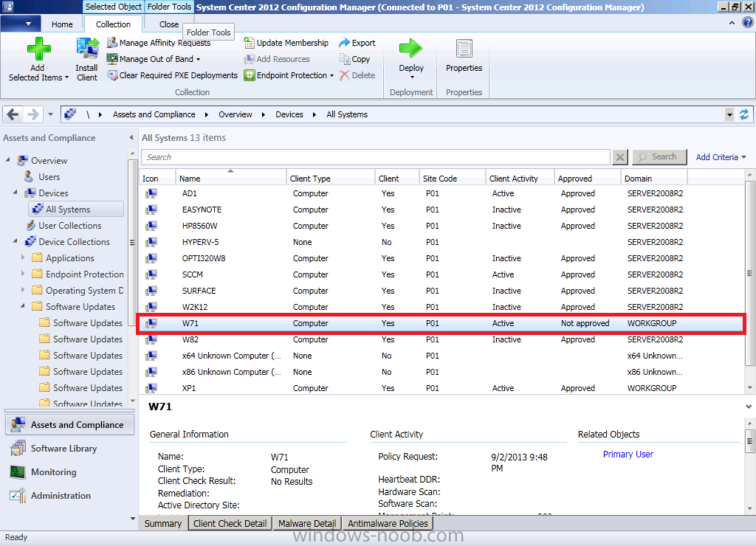Open the Manage Out of Band menu
Screen dimensions: 756x546
click(x=154, y=59)
